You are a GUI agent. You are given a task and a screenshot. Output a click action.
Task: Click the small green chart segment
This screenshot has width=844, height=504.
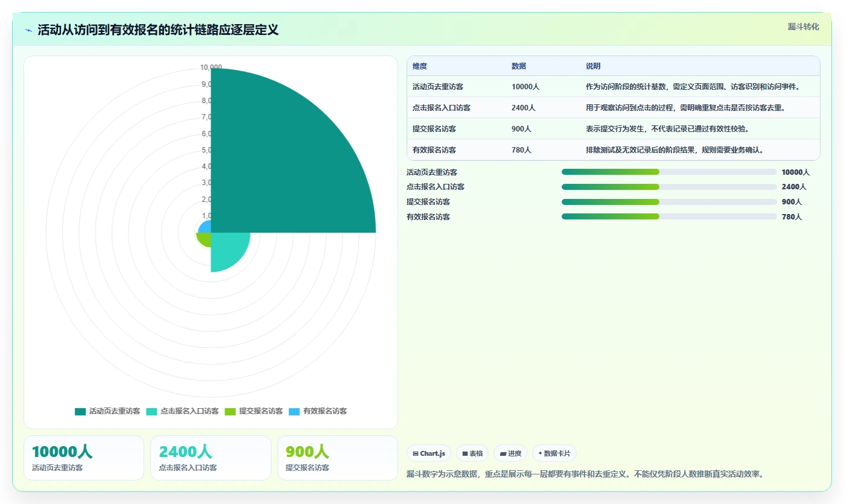[x=205, y=239]
